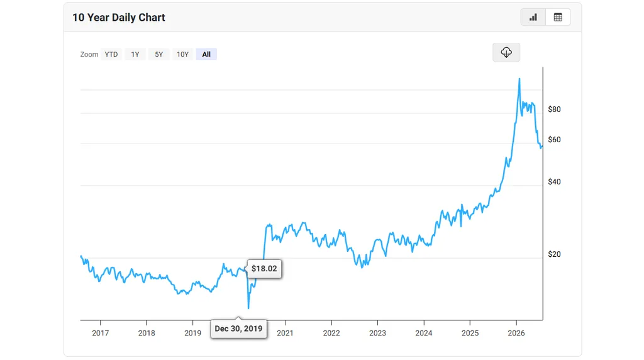Screen dimensions: 644x360
Task: Select 10Y zoom range
Action: [x=183, y=54]
